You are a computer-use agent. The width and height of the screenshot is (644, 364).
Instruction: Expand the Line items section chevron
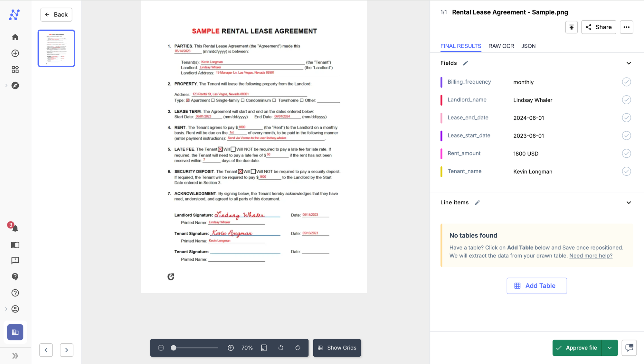tap(629, 202)
